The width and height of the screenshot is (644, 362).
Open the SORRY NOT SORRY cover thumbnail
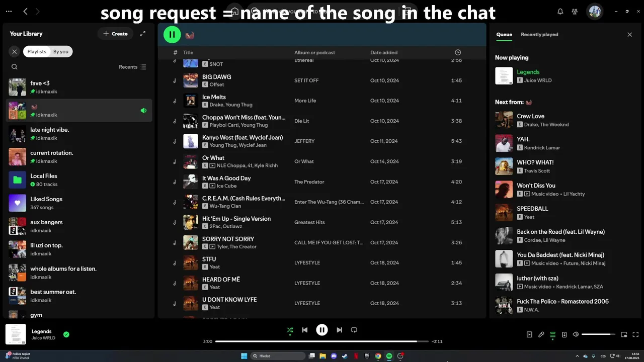(191, 242)
